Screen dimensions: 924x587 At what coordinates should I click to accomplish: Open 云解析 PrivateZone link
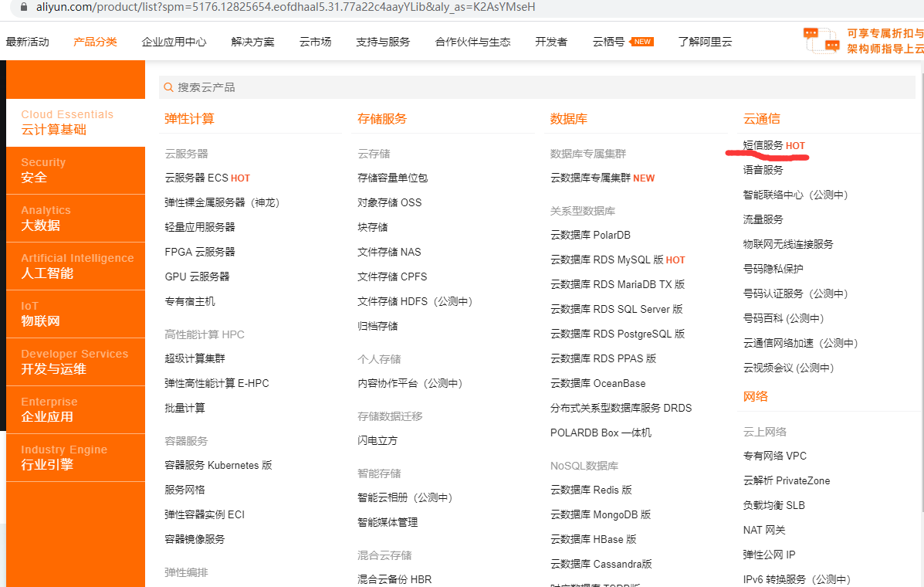[787, 480]
